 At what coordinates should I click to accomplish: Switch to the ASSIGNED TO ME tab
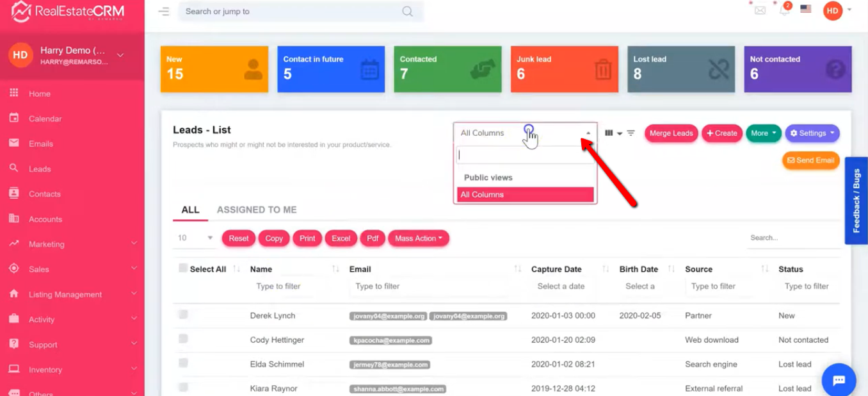(256, 210)
